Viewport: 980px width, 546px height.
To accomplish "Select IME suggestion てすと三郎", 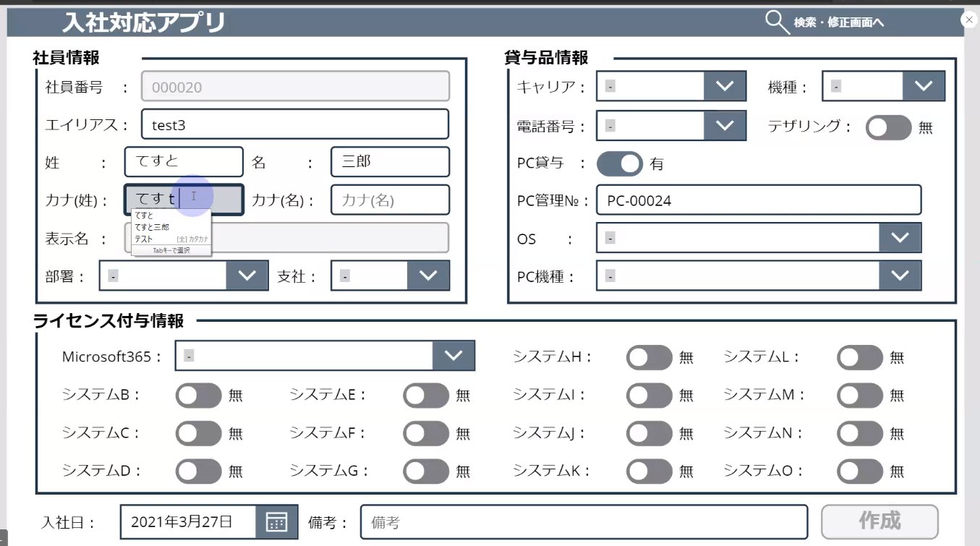I will 153,227.
